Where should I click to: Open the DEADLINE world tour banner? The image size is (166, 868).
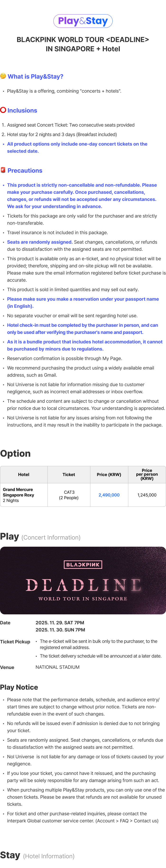point(83,580)
